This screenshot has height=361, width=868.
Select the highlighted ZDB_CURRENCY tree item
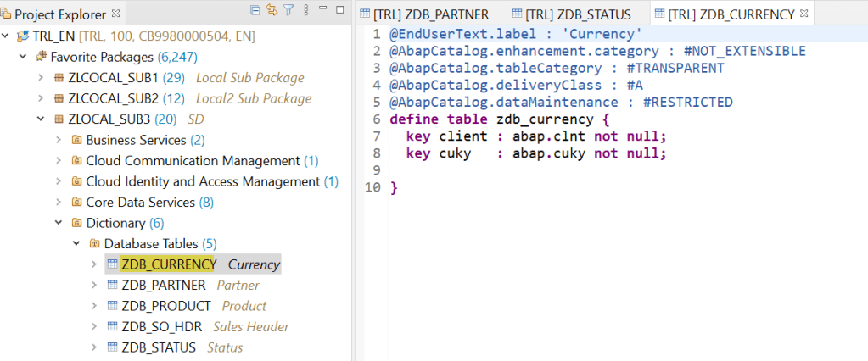click(x=193, y=264)
